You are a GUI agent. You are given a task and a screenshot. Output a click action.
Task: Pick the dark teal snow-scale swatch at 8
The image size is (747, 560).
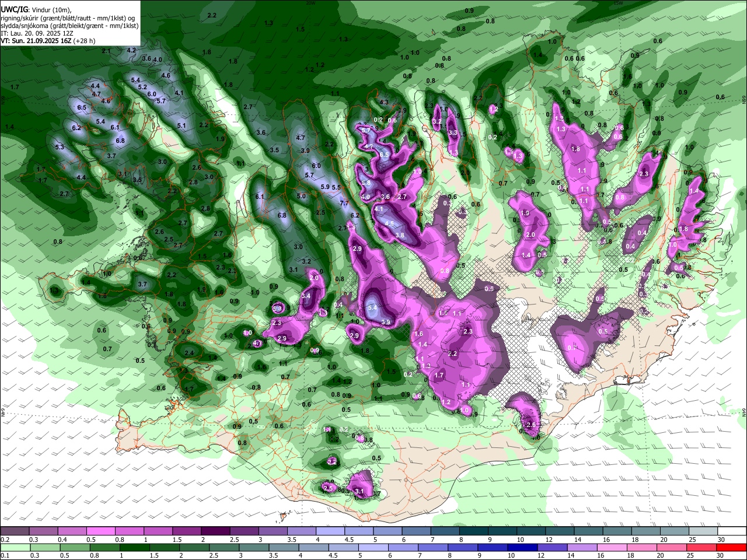click(474, 531)
